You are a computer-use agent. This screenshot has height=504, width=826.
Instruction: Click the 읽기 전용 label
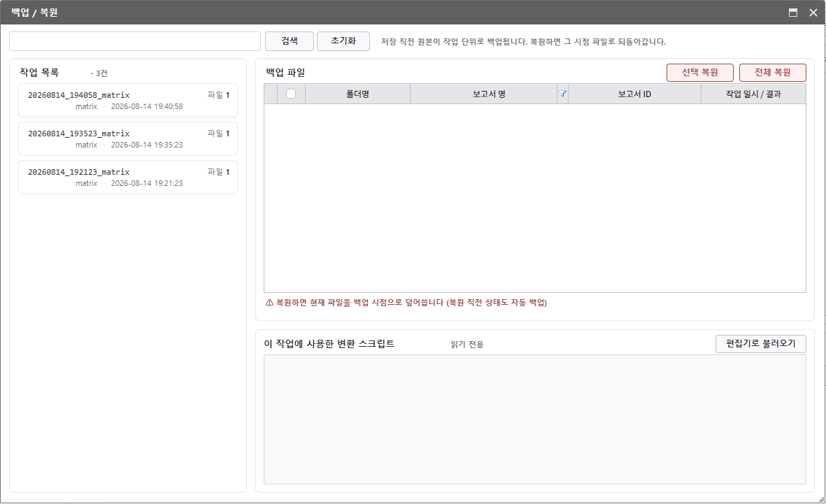coord(467,345)
